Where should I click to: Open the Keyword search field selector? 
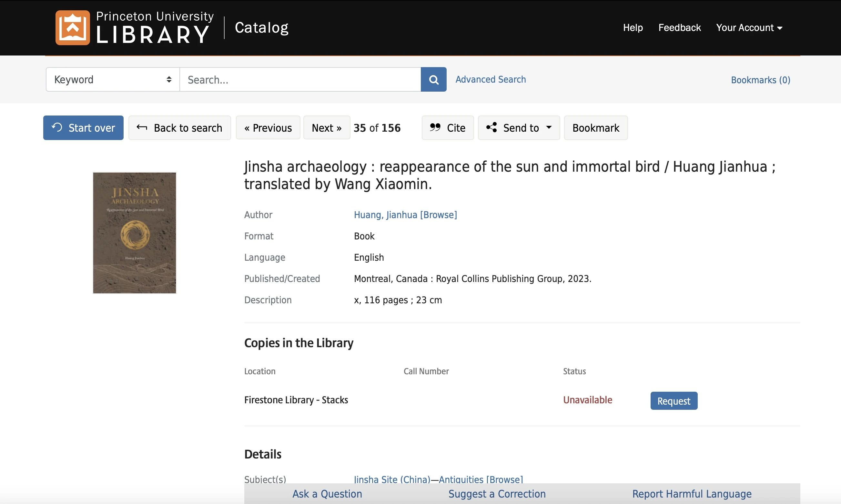pos(112,79)
